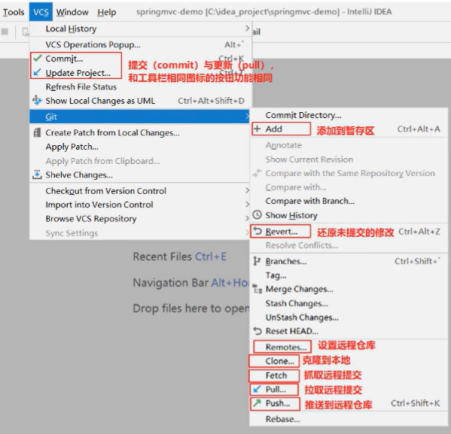
Task: Click the Reset HEAD icon
Action: click(257, 331)
